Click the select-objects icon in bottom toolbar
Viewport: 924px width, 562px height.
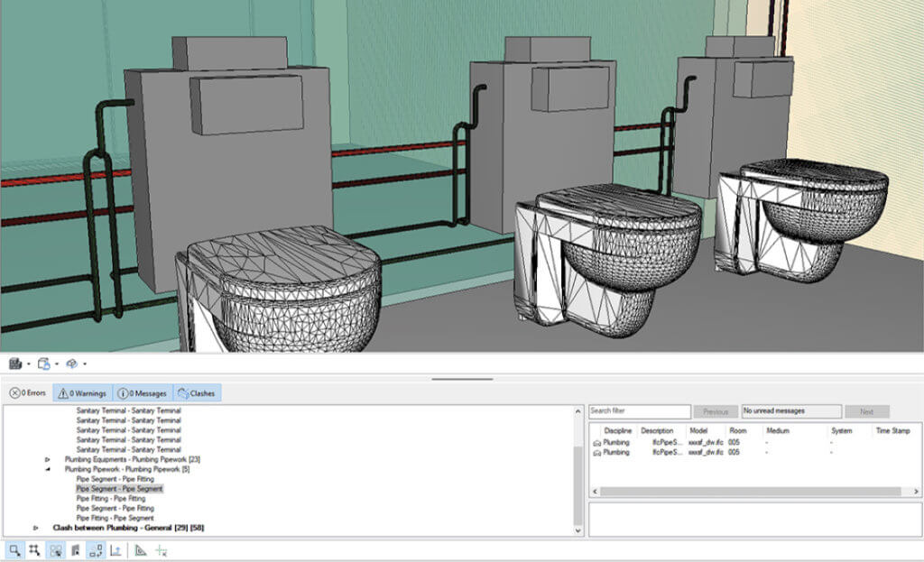coord(56,549)
